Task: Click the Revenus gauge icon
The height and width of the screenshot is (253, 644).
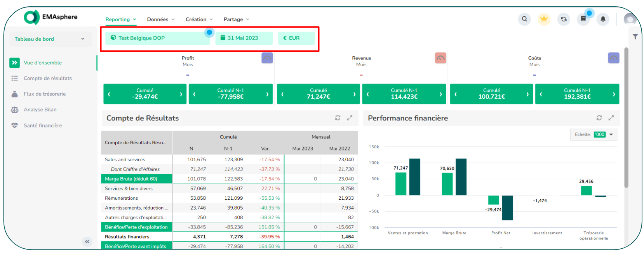Action: [x=440, y=58]
